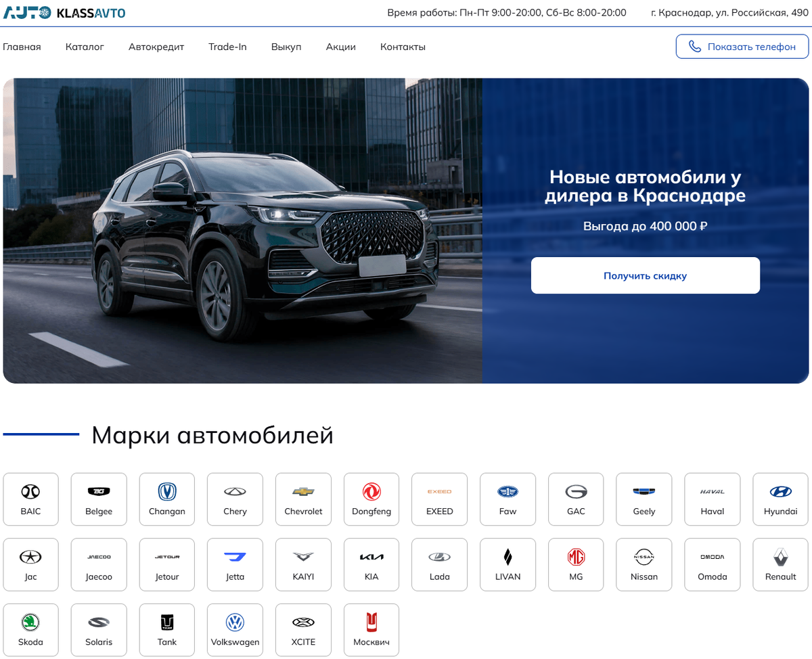Click the Время работы hours text

coord(507,13)
